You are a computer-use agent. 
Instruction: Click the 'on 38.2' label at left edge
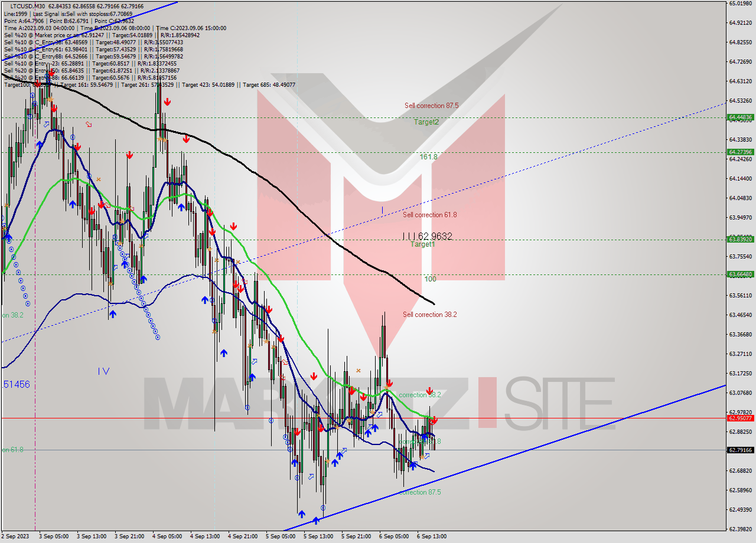point(12,315)
